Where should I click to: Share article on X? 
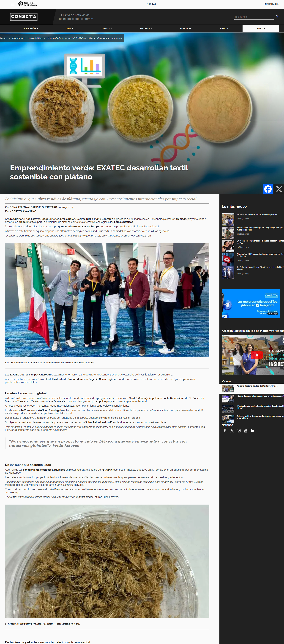[x=279, y=189]
